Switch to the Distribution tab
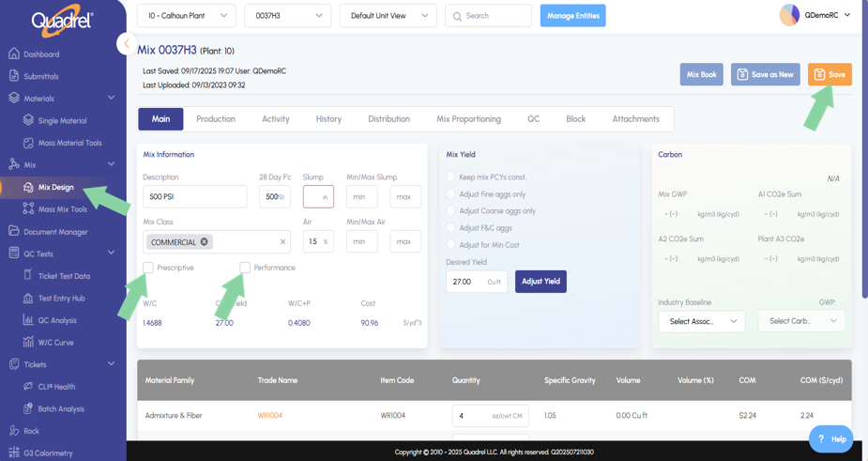 click(388, 119)
